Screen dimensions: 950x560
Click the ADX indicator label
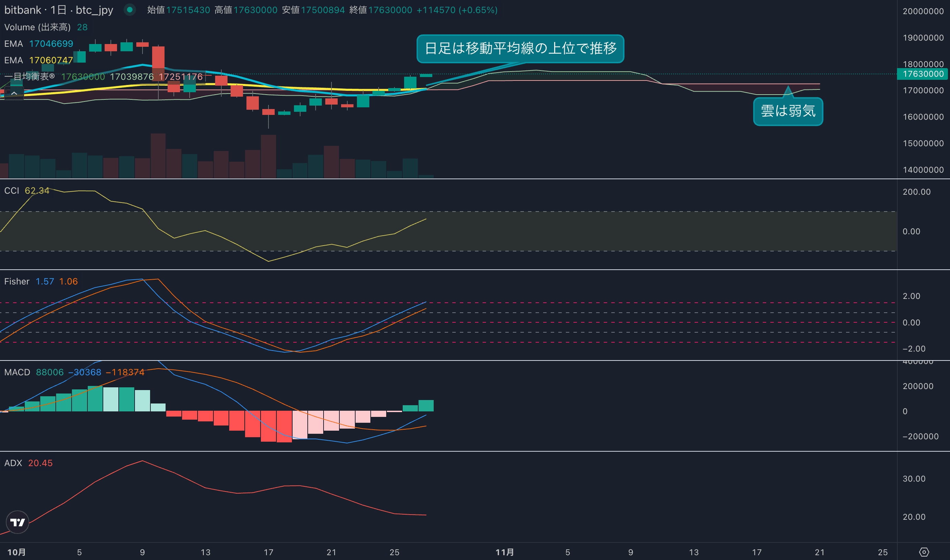tap(13, 463)
